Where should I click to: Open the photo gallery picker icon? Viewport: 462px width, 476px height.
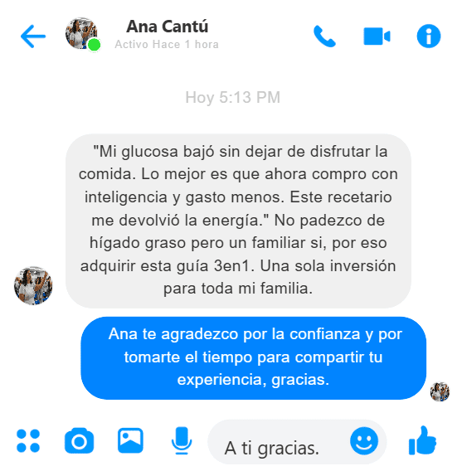tap(130, 440)
